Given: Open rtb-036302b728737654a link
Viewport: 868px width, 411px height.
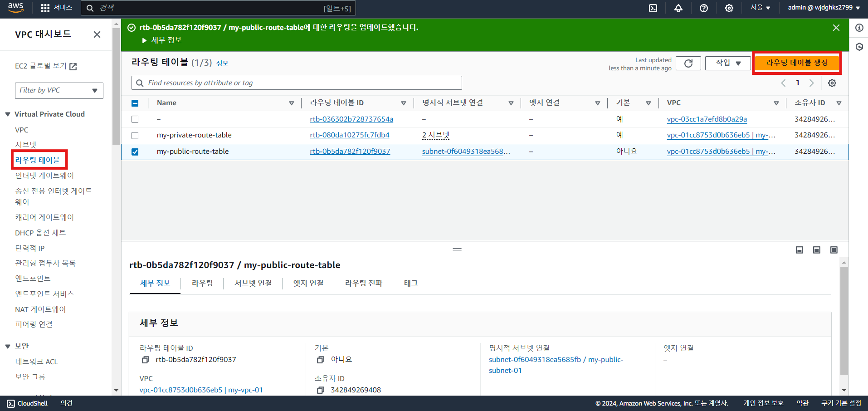Looking at the screenshot, I should click(x=351, y=119).
